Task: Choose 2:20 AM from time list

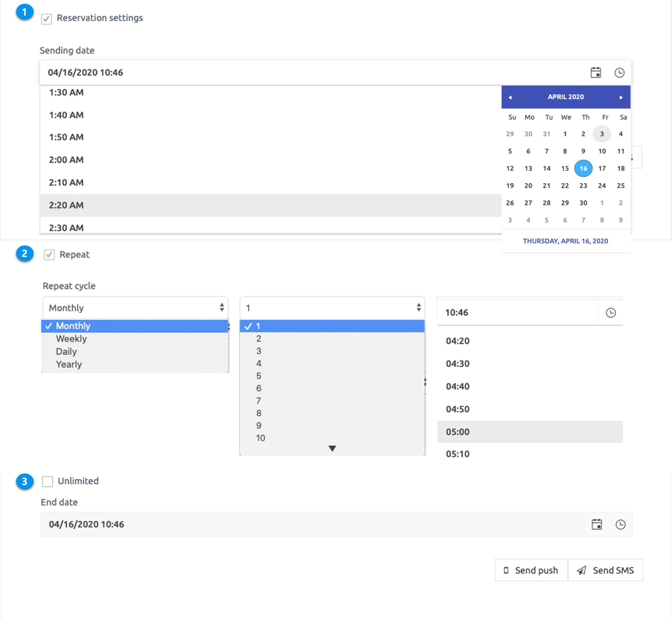Action: tap(67, 205)
